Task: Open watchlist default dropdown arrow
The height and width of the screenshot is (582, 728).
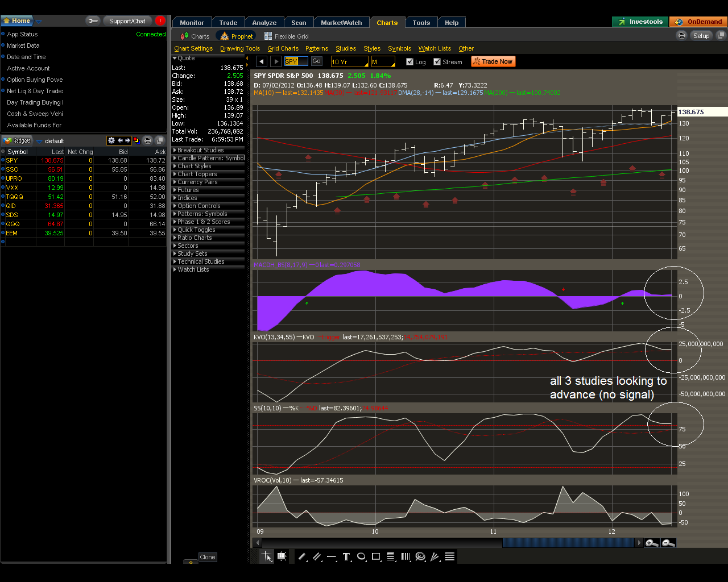Action: (x=39, y=141)
